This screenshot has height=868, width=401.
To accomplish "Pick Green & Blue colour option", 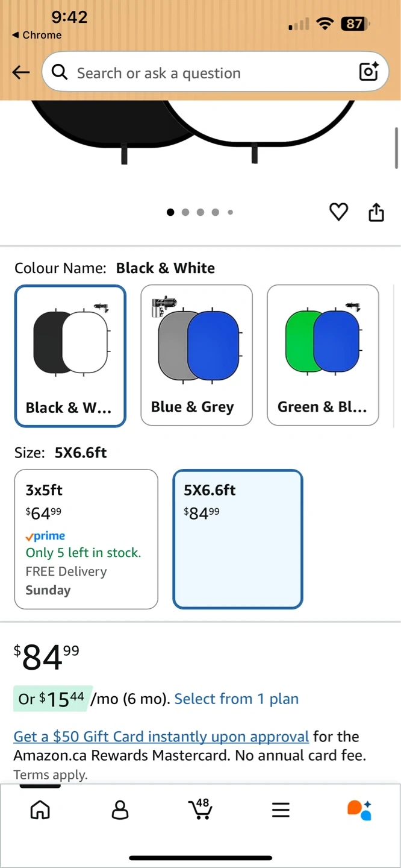I will coord(323,356).
